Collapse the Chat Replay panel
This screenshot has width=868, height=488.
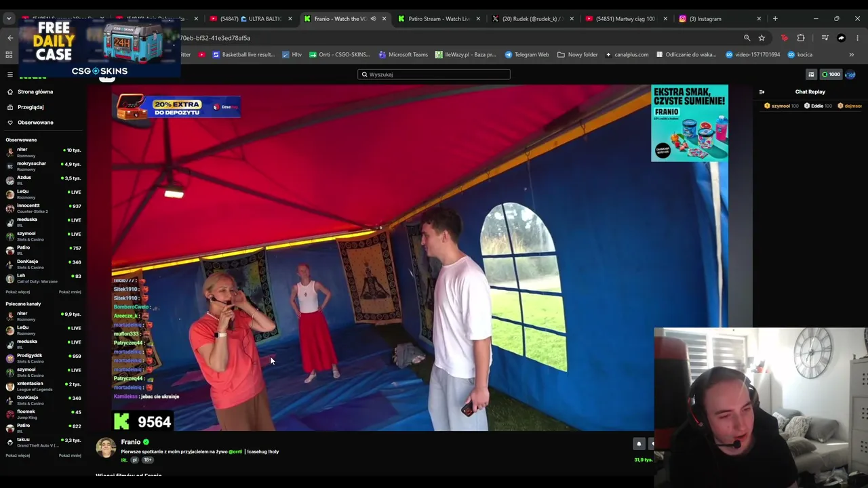(x=762, y=92)
